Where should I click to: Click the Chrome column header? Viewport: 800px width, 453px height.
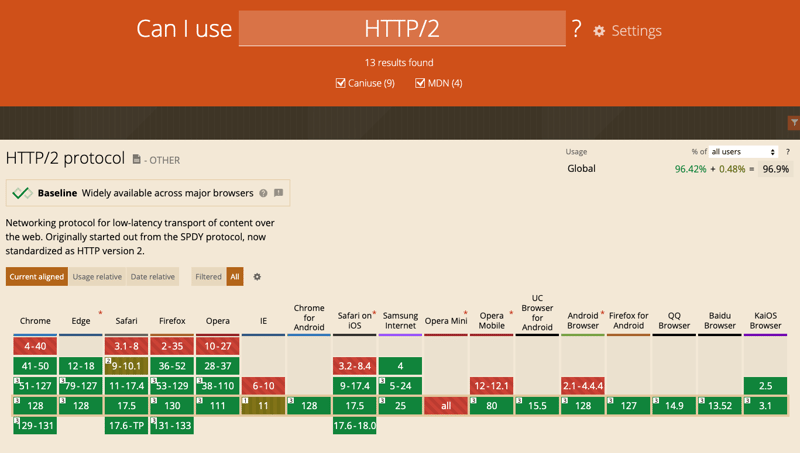click(35, 321)
